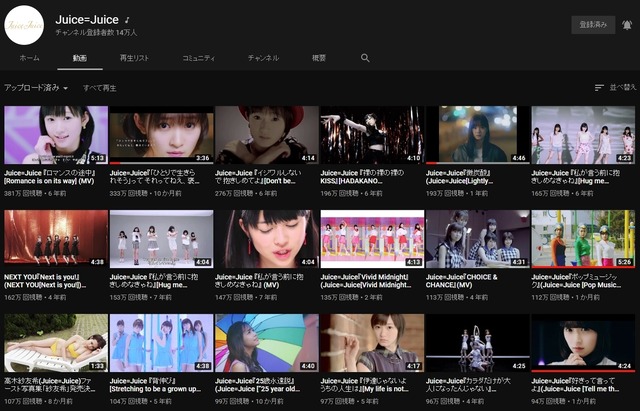Click the Romance is on its way title

(49, 177)
